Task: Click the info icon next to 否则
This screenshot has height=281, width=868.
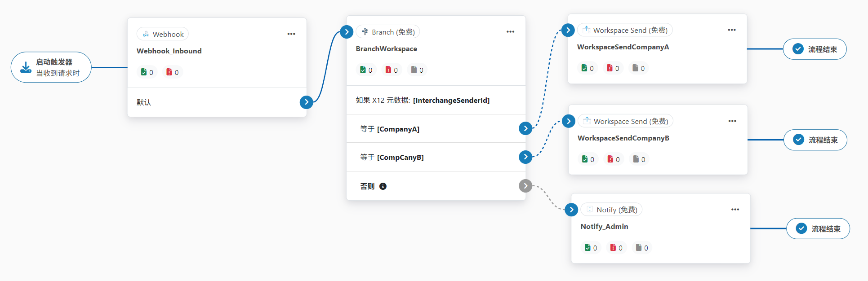Action: pos(383,186)
